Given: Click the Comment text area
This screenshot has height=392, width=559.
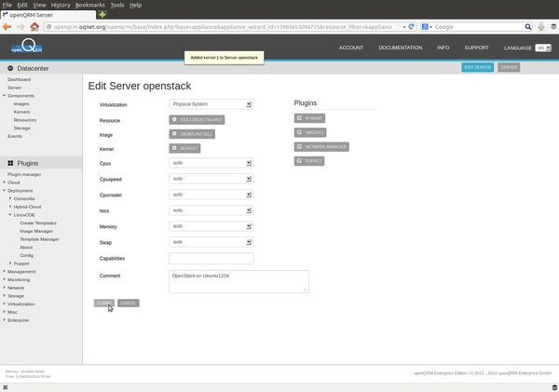Looking at the screenshot, I should click(239, 281).
